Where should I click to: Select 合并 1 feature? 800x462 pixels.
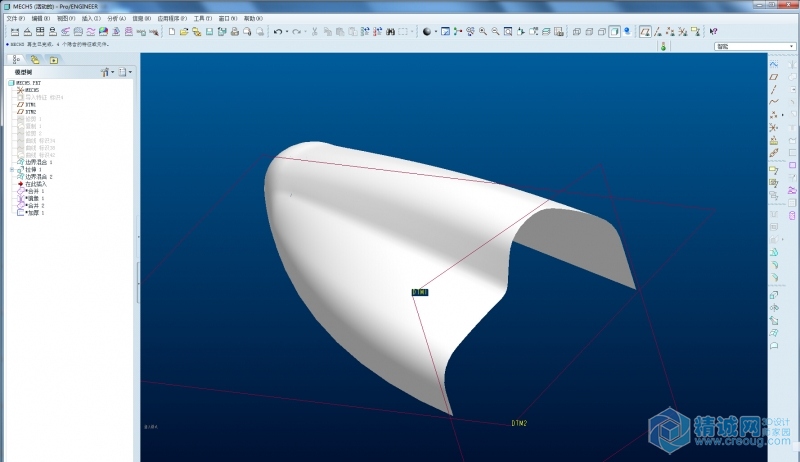point(31,191)
